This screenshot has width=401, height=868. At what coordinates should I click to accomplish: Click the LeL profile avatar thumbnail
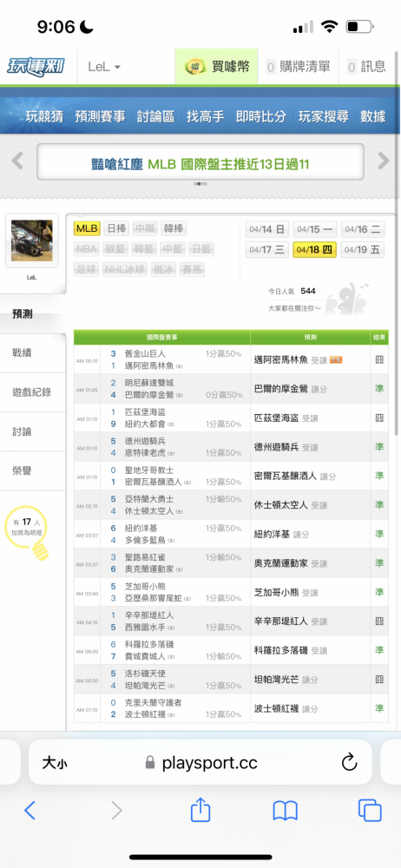pyautogui.click(x=32, y=240)
